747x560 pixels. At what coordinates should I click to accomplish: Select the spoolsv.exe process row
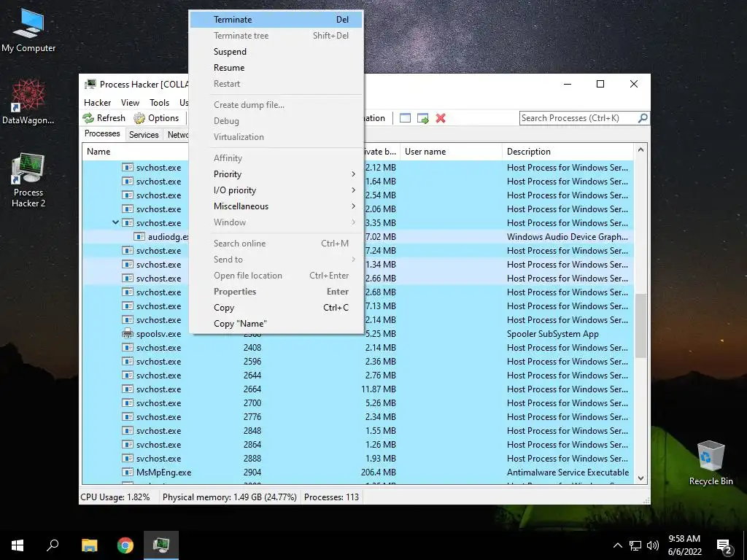click(357, 334)
